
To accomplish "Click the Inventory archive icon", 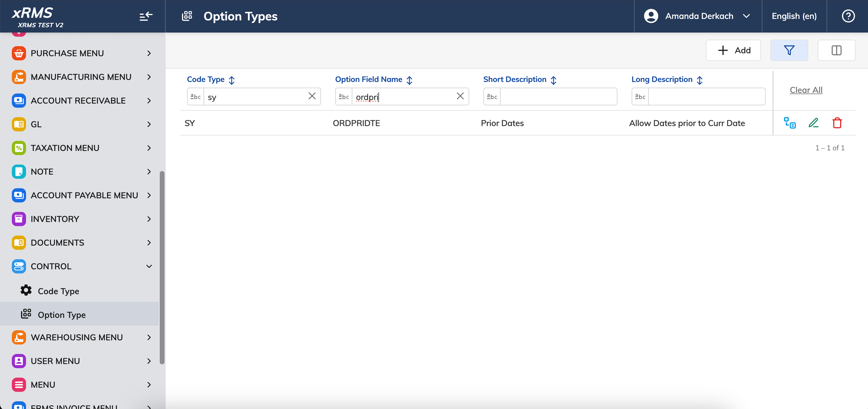I will pos(19,219).
